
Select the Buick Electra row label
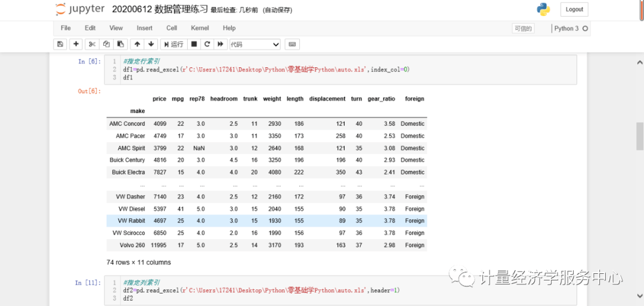coord(129,172)
